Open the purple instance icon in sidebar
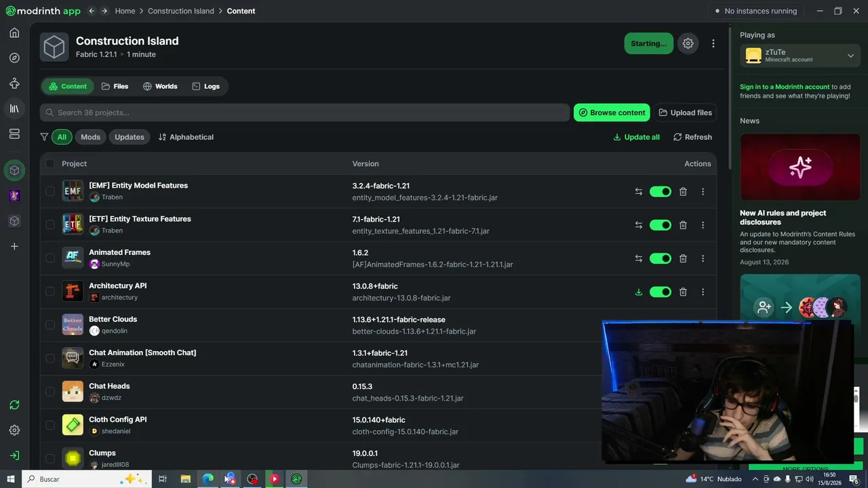The height and width of the screenshot is (488, 868). [14, 196]
